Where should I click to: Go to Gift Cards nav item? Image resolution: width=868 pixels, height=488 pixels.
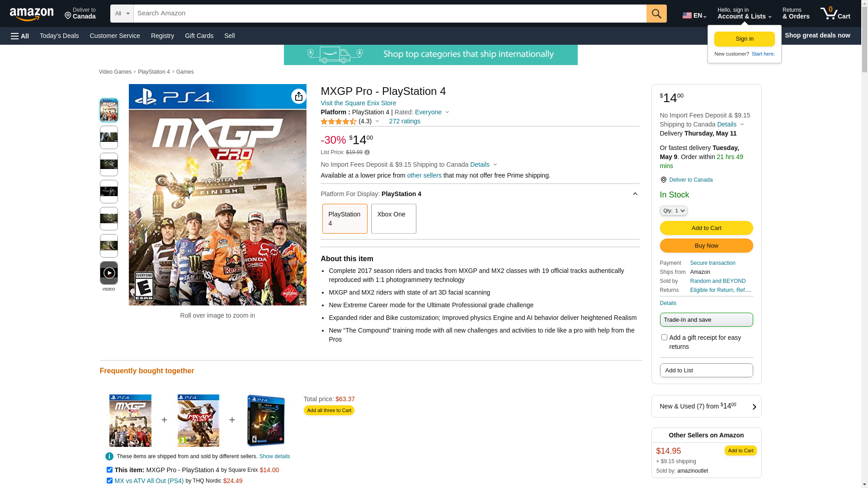tap(199, 36)
